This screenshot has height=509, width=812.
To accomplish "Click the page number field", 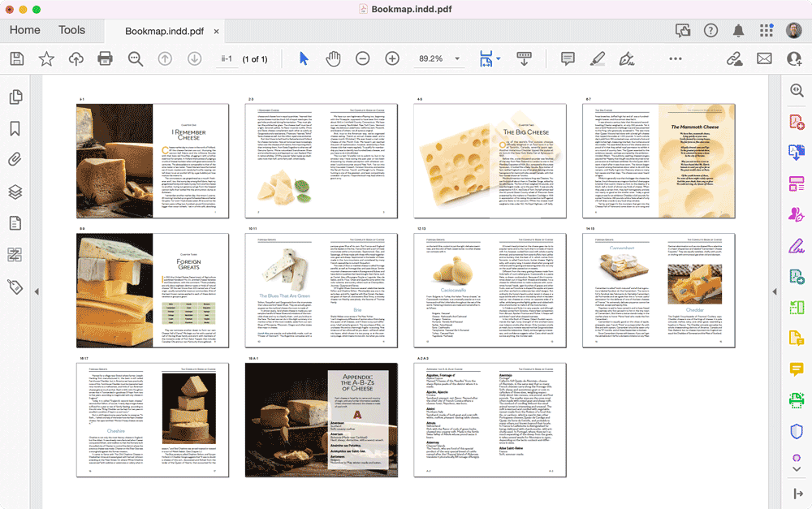I will (x=227, y=58).
